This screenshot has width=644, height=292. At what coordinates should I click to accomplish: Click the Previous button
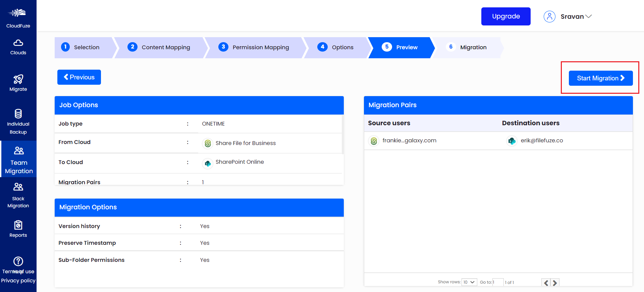(79, 77)
